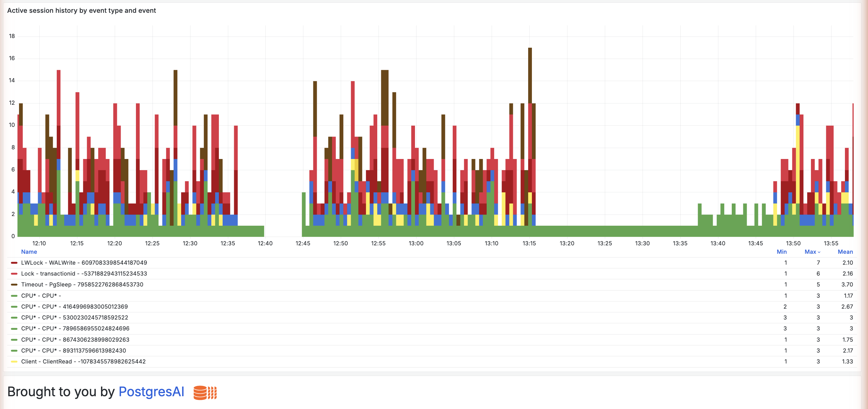Click yellow Client ClientRead color swatch
The width and height of the screenshot is (868, 409).
[14, 362]
